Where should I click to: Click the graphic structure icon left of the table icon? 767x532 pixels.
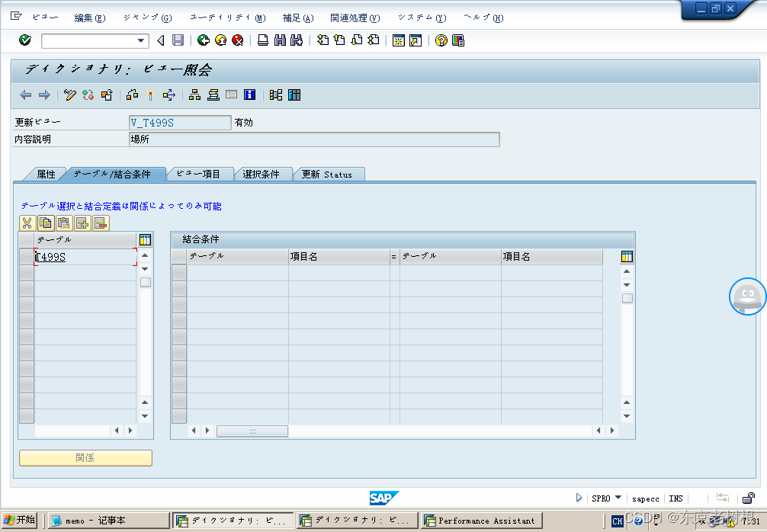tap(276, 95)
